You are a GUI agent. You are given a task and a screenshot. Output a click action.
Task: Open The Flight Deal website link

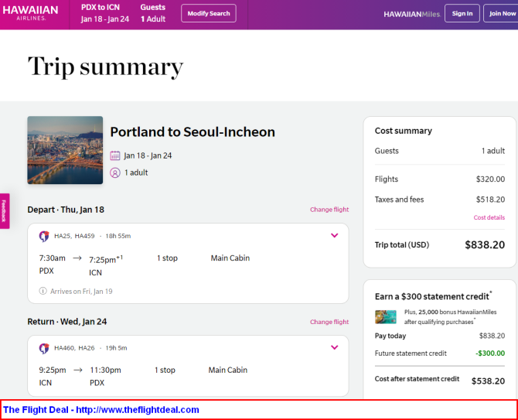[x=101, y=410]
